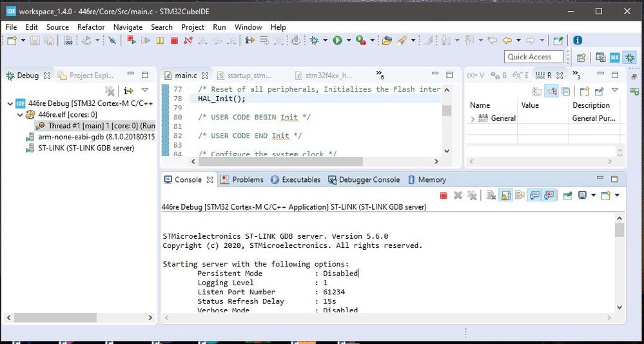Click the Clear Console icon
The height and width of the screenshot is (344, 644).
tap(491, 196)
